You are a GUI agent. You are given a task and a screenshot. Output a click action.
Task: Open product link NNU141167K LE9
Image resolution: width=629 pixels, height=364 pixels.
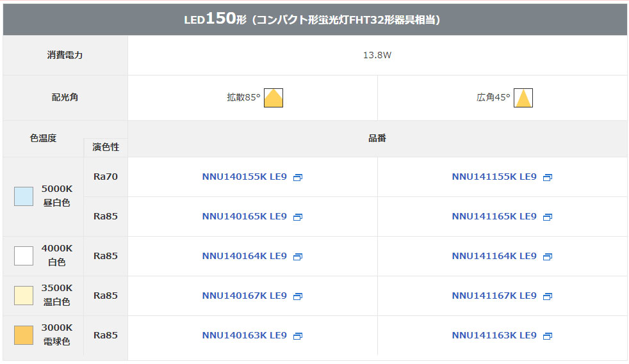(494, 296)
